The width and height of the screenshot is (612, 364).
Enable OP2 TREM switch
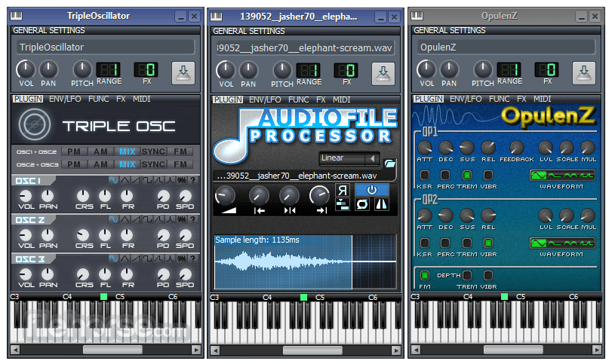tap(467, 243)
